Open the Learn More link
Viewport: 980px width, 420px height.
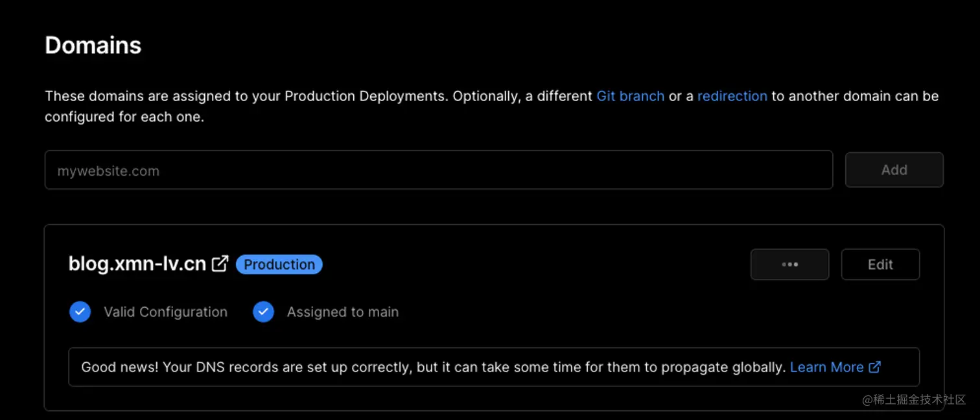826,367
